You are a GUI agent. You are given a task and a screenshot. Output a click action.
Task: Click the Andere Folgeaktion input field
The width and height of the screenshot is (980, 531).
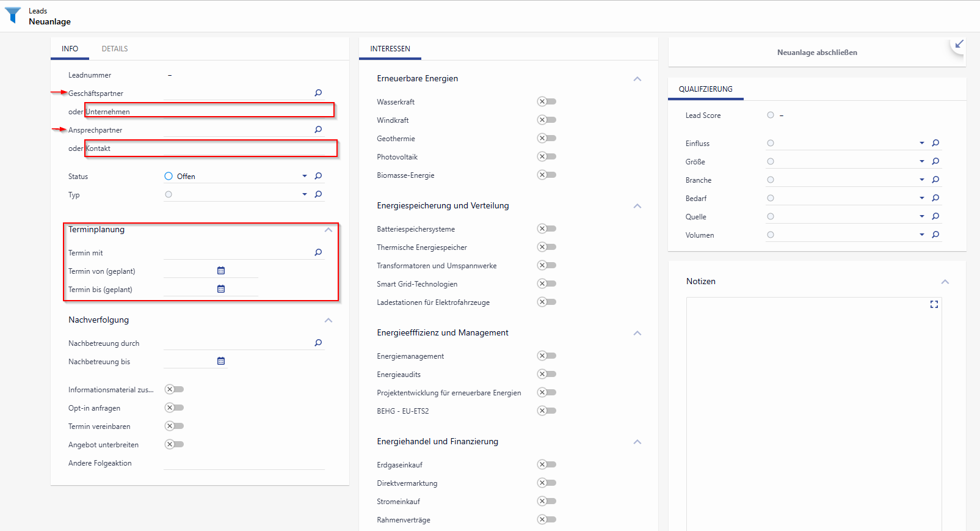[x=244, y=463]
